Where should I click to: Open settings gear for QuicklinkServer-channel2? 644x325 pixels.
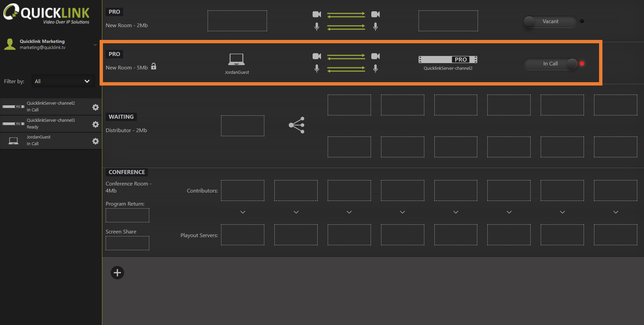tap(96, 107)
